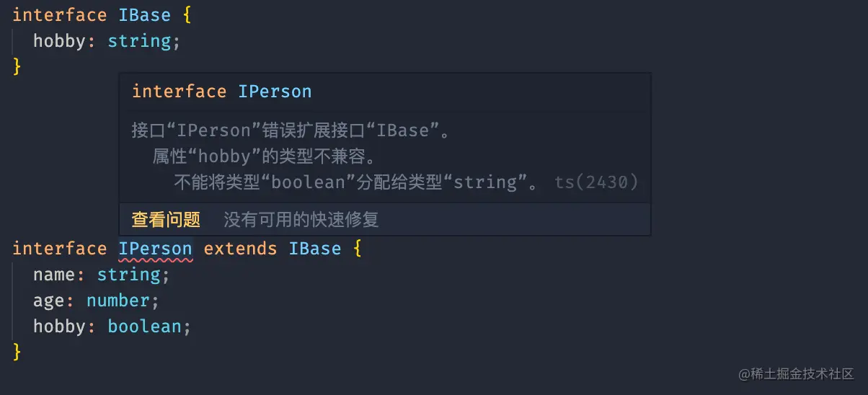This screenshot has width=868, height=395.
Task: Click the boolean type annotation in code
Action: (144, 327)
